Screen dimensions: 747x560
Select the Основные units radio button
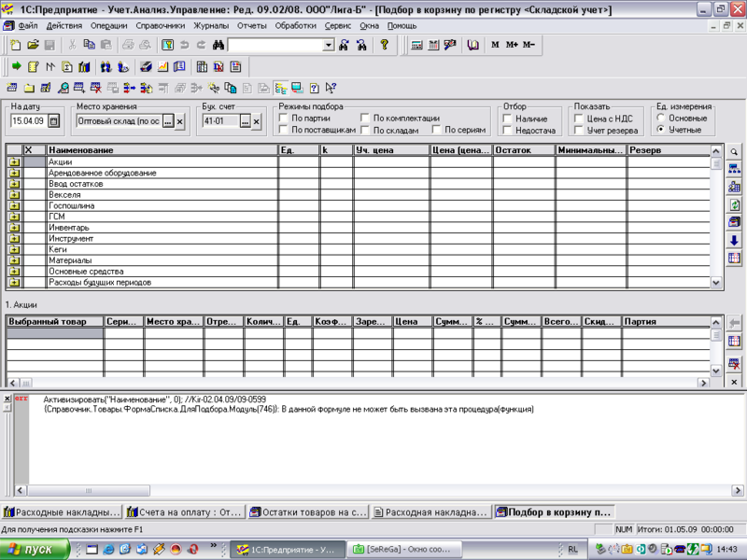660,119
